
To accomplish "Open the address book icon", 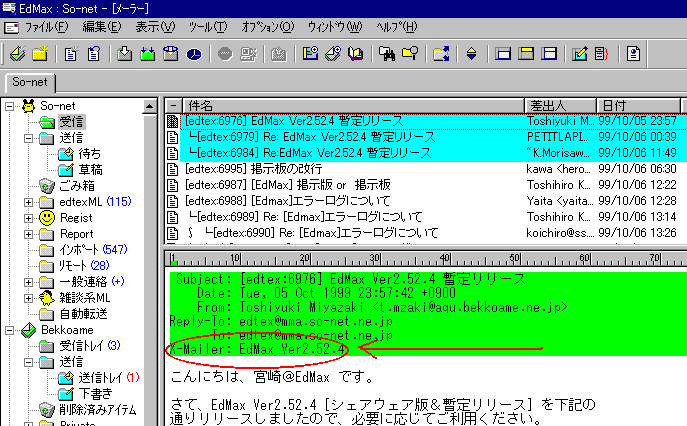I will coord(356,54).
